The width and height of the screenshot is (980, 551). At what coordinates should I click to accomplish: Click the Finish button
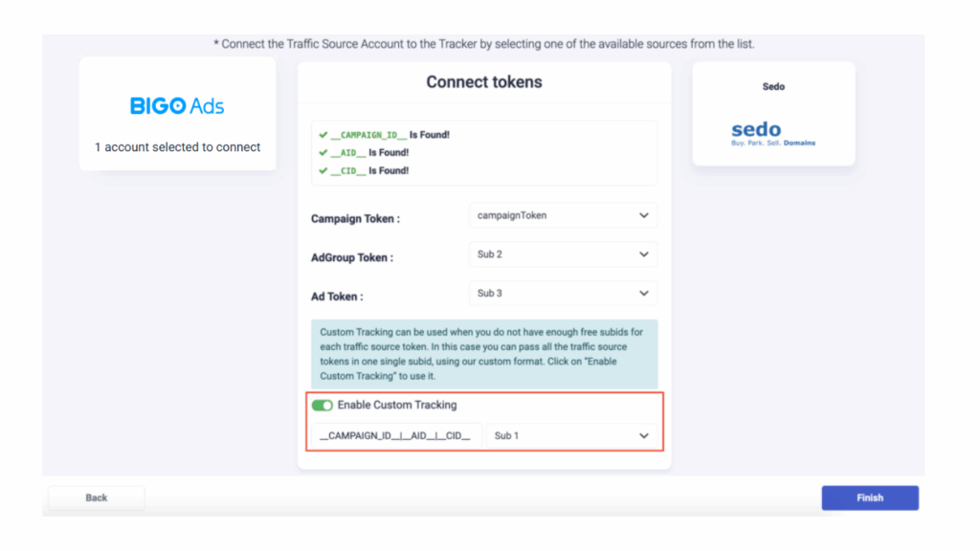[x=870, y=497]
